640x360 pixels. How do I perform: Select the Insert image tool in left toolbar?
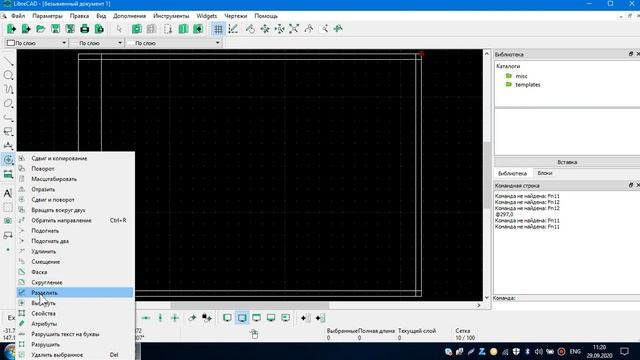8,221
